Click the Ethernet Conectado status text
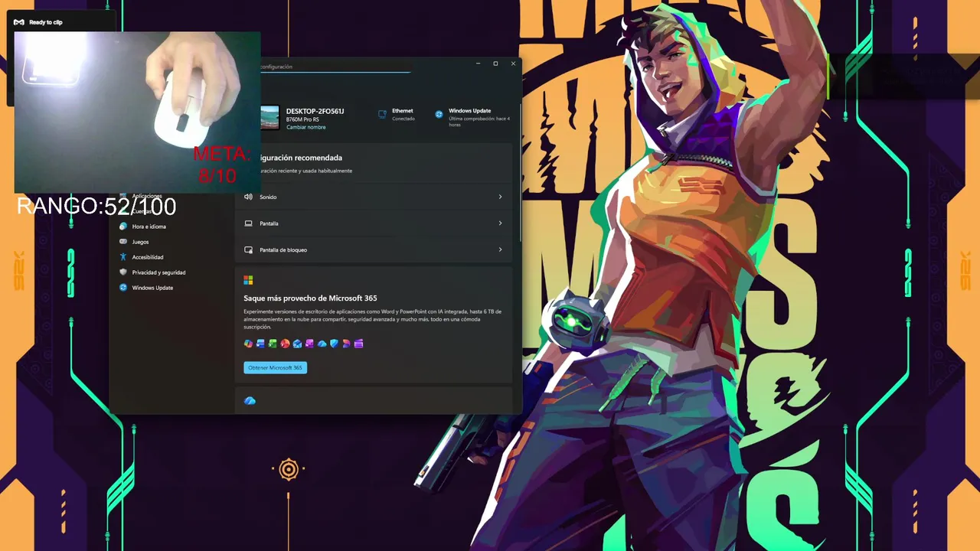Image resolution: width=980 pixels, height=551 pixels. pos(403,119)
